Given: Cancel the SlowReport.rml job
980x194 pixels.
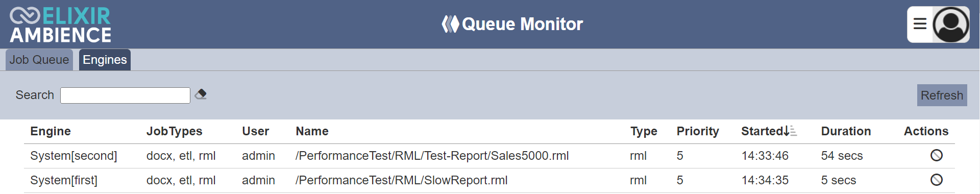Looking at the screenshot, I should pyautogui.click(x=936, y=180).
